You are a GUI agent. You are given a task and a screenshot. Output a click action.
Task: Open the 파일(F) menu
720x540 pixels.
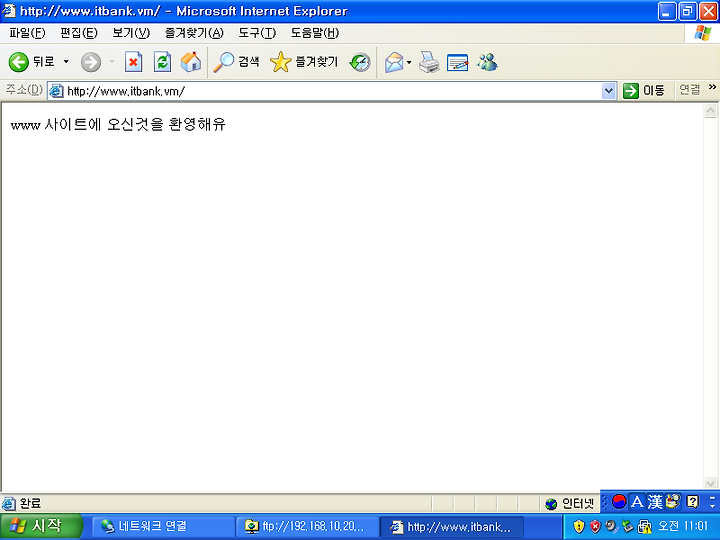tap(27, 33)
